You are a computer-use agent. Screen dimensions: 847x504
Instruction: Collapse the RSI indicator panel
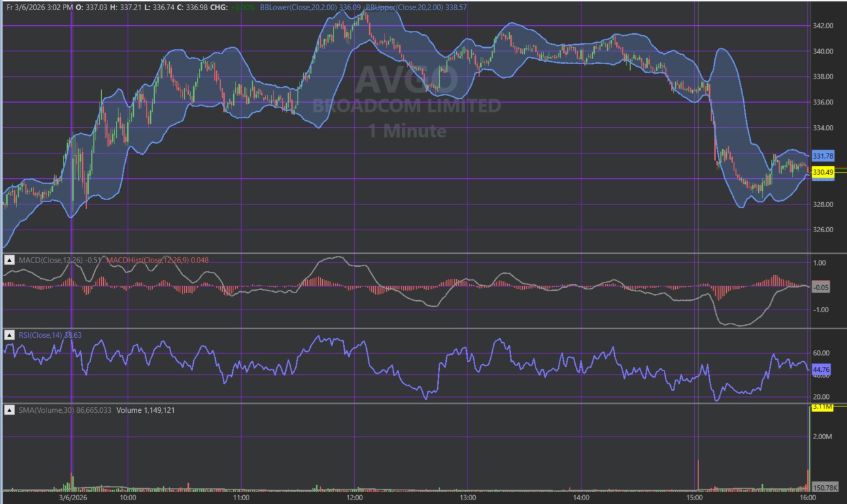click(9, 335)
